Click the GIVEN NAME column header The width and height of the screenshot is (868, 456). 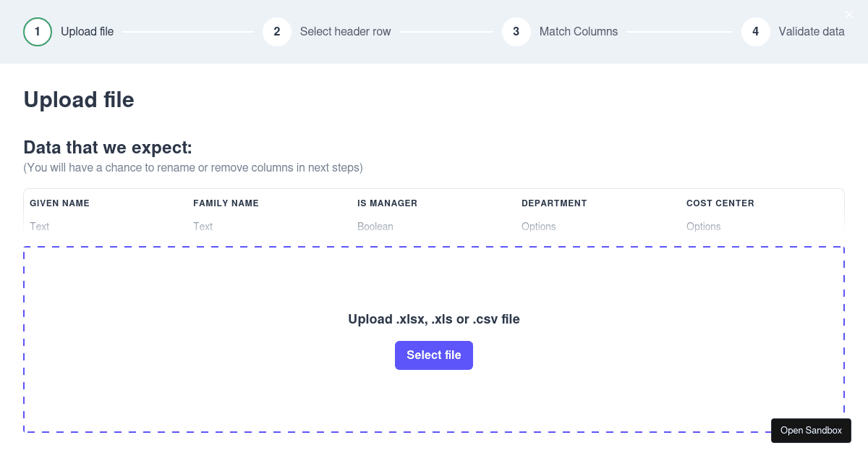tap(59, 203)
